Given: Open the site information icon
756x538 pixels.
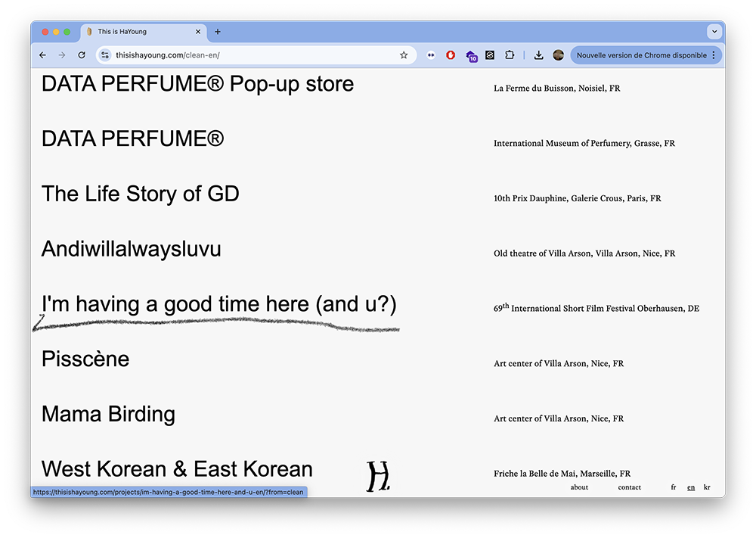Looking at the screenshot, I should [105, 55].
